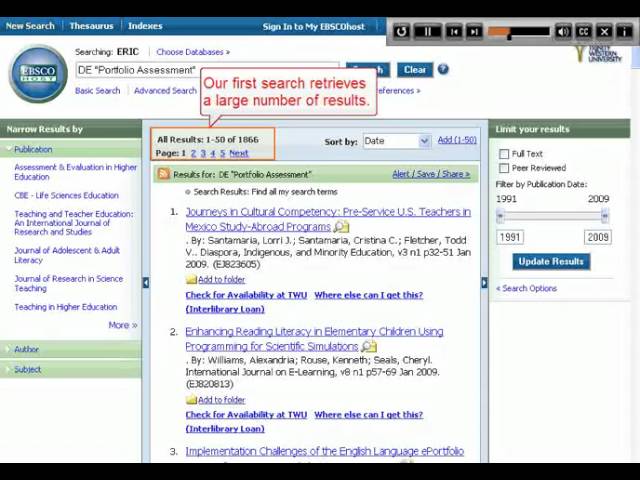The width and height of the screenshot is (640, 480).
Task: Enable the Peer Reviewed checkbox
Action: (504, 168)
